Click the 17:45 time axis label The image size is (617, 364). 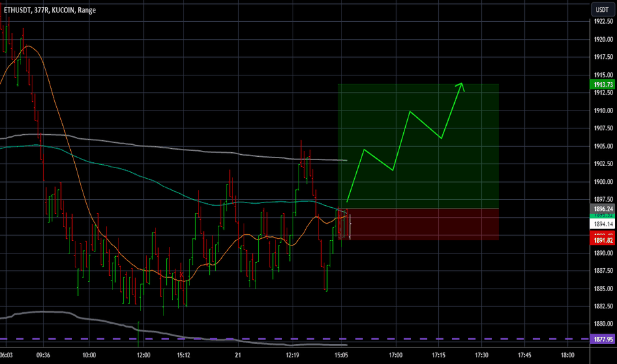tap(524, 355)
